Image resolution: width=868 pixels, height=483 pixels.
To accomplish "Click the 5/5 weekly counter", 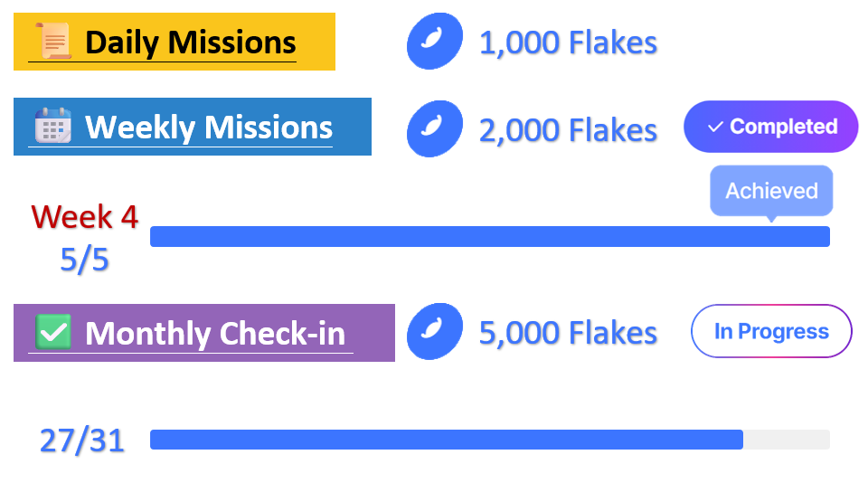I will coord(84,260).
